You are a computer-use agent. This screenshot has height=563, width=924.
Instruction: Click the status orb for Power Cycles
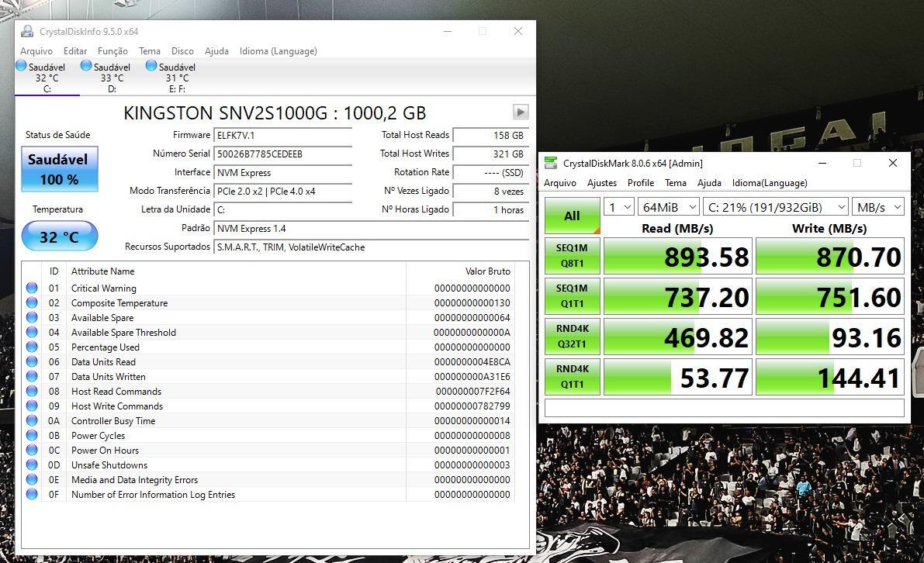(x=32, y=435)
